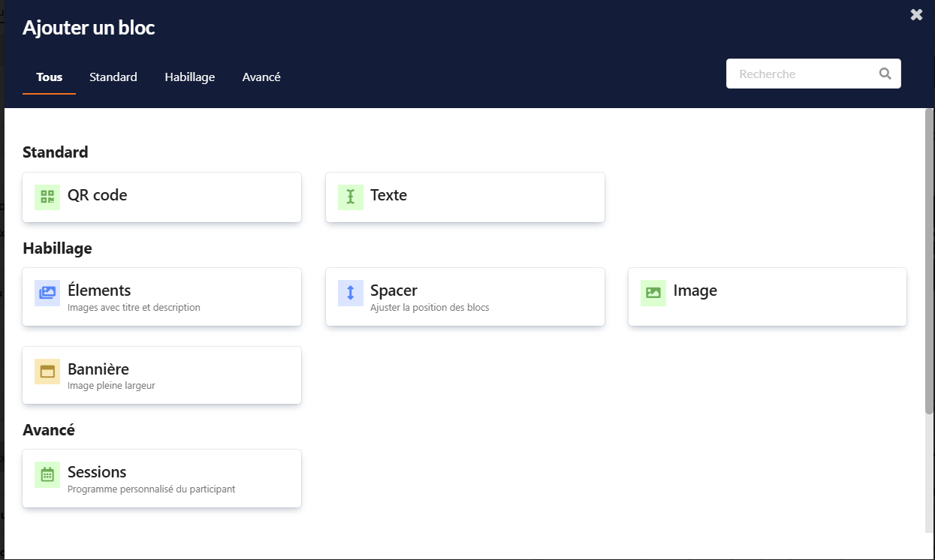Add a Texte block
The image size is (935, 560).
pos(465,197)
